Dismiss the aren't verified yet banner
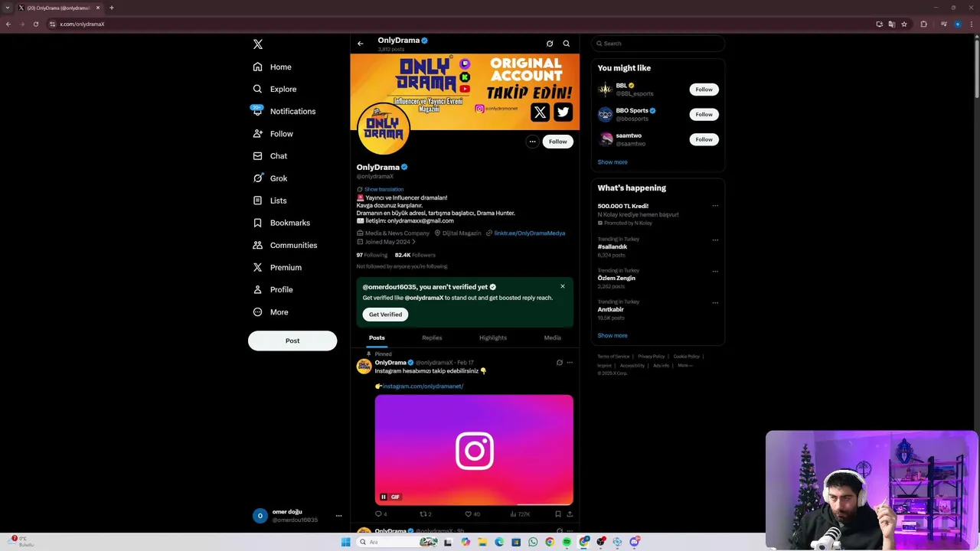 point(563,287)
